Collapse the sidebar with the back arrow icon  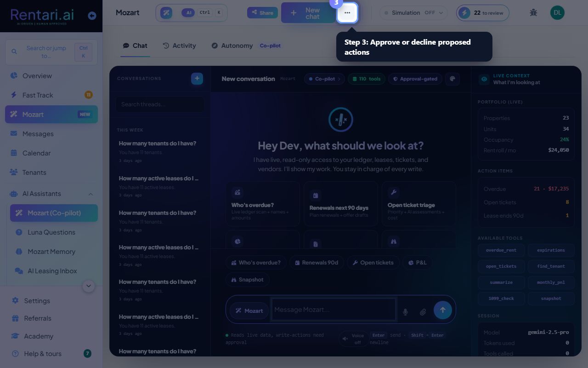[92, 16]
